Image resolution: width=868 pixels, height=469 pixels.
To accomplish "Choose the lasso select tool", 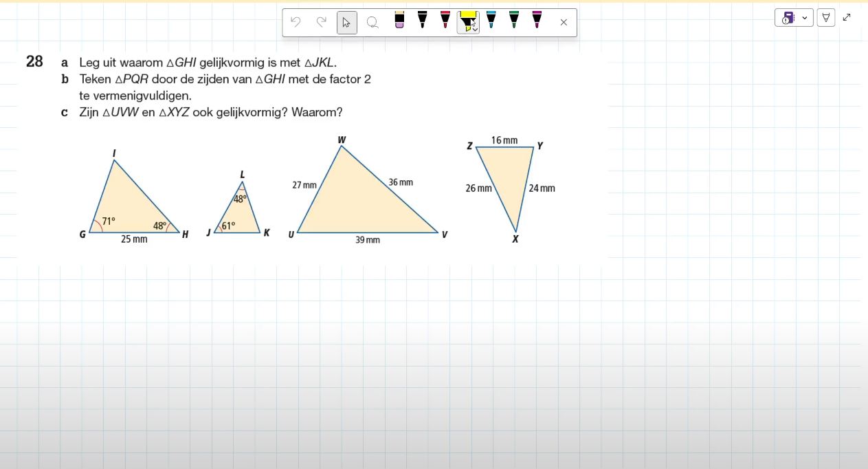I will point(372,22).
